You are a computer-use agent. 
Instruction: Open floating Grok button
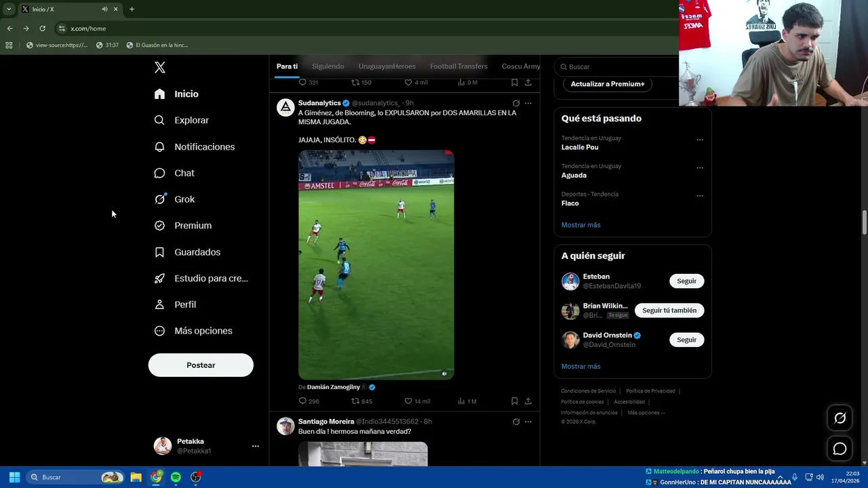[x=840, y=418]
